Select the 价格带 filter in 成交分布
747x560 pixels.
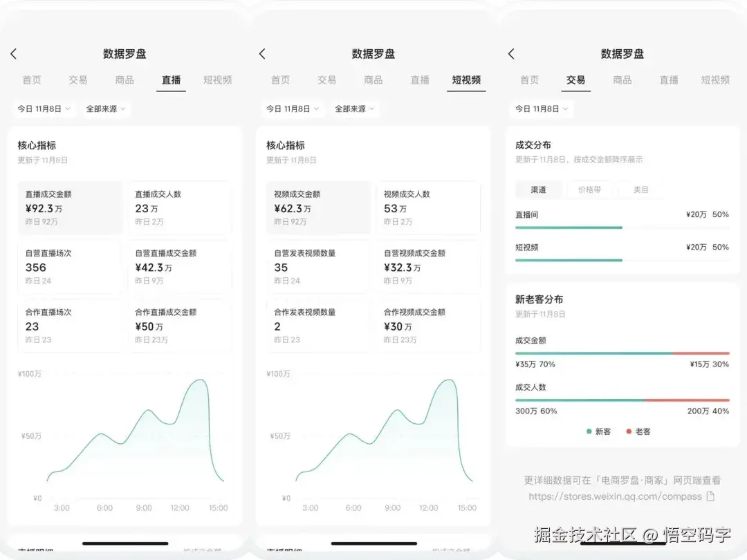590,189
